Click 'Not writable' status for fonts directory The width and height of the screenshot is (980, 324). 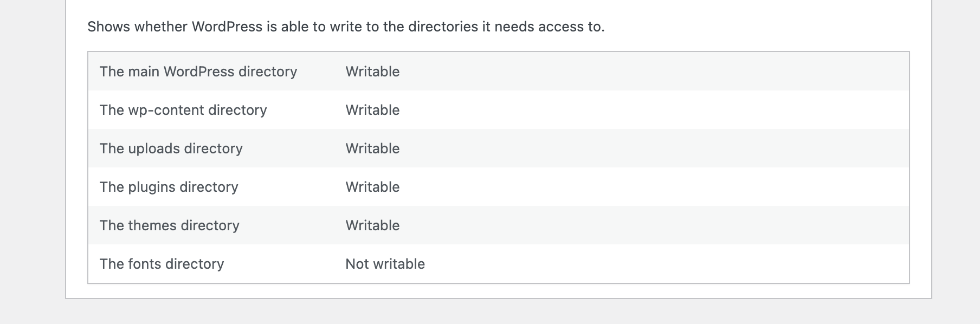(385, 264)
